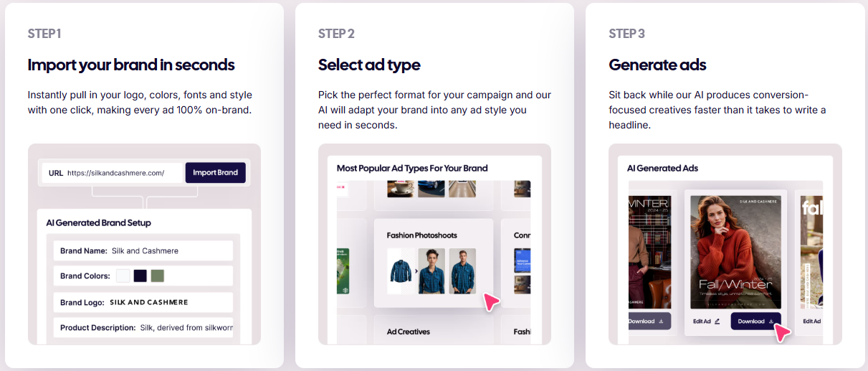Click the right-most model in plaid shirt thumbnail
The height and width of the screenshot is (371, 868).
462,271
